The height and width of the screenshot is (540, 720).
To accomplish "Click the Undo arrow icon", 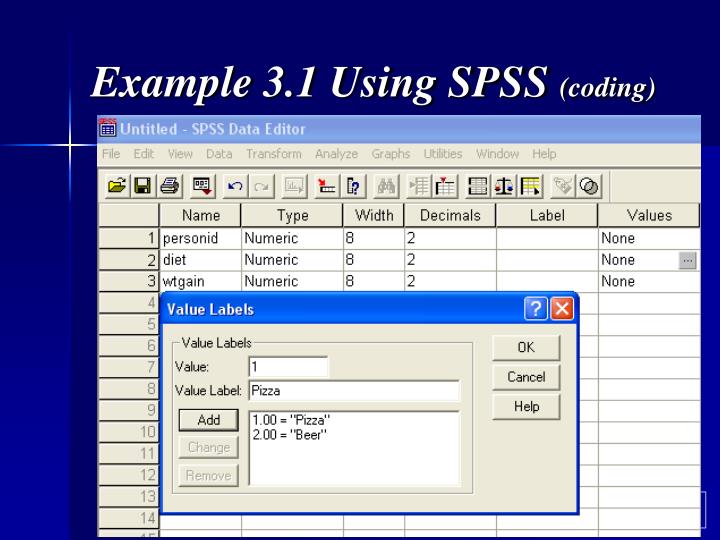I will coord(235,186).
